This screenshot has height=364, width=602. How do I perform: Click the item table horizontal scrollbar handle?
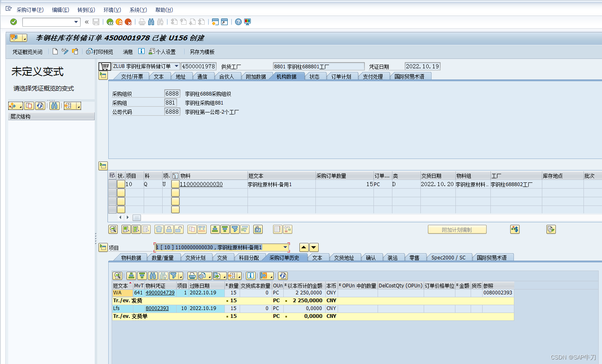pyautogui.click(x=137, y=217)
